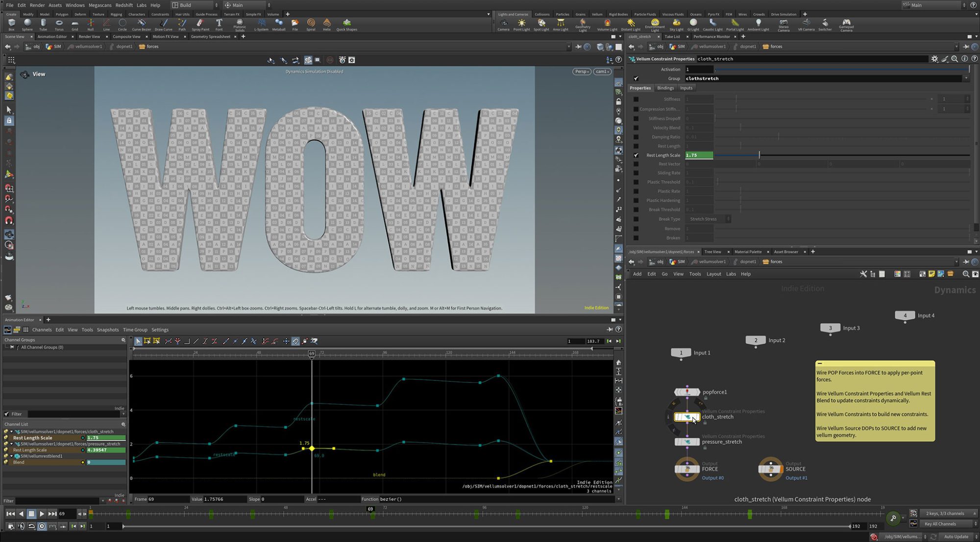Add a Camera from the shelf
This screenshot has height=542, width=980.
click(x=503, y=25)
